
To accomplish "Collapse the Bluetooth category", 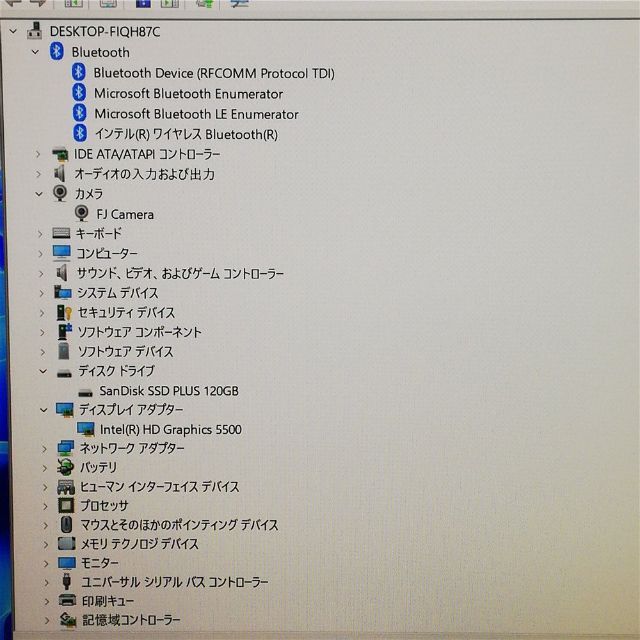I will point(36,52).
